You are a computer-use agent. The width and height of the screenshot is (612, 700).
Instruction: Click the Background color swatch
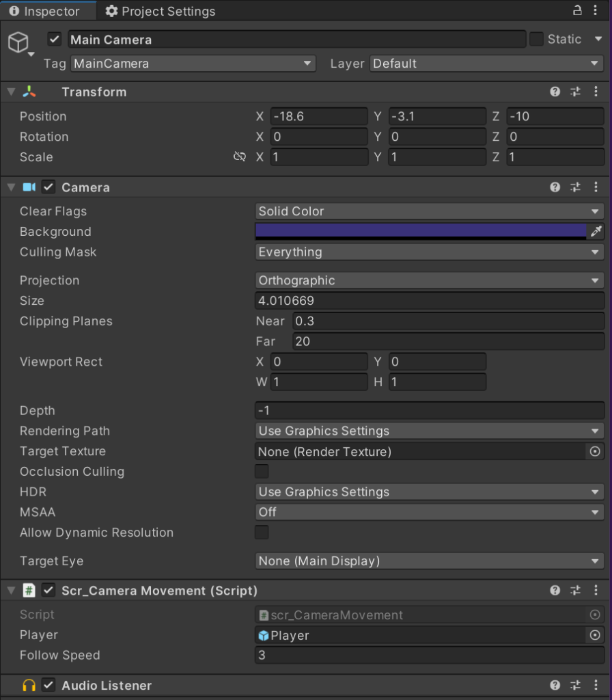(x=420, y=231)
